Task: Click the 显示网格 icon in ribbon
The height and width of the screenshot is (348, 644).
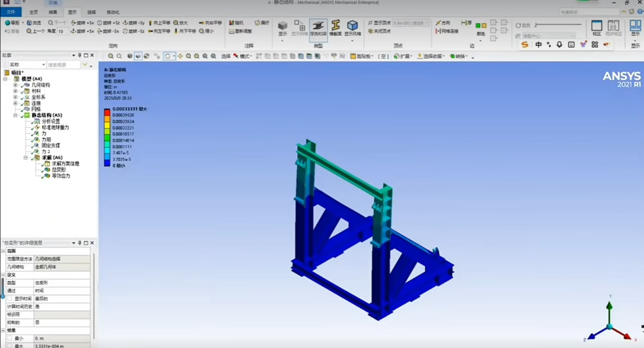Action: pyautogui.click(x=299, y=28)
